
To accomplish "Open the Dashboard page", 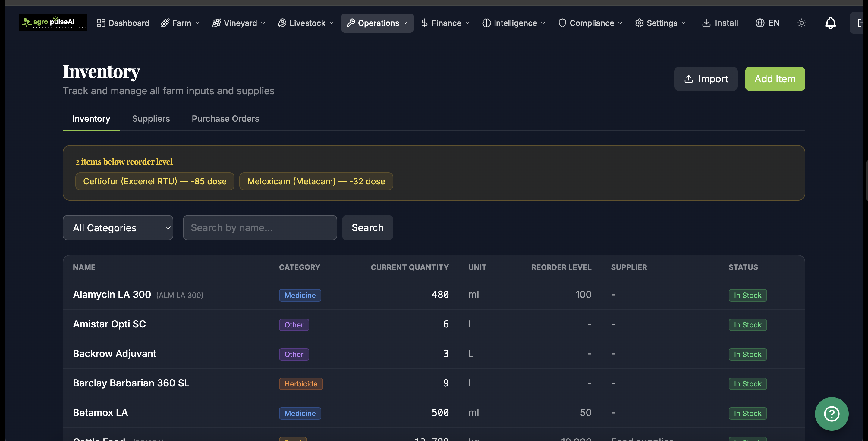I will (x=123, y=23).
